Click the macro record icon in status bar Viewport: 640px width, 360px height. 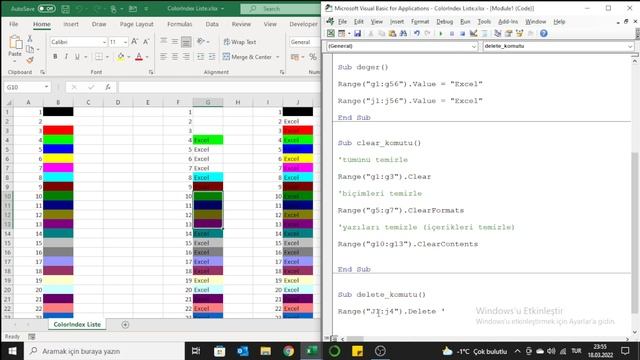click(31, 337)
